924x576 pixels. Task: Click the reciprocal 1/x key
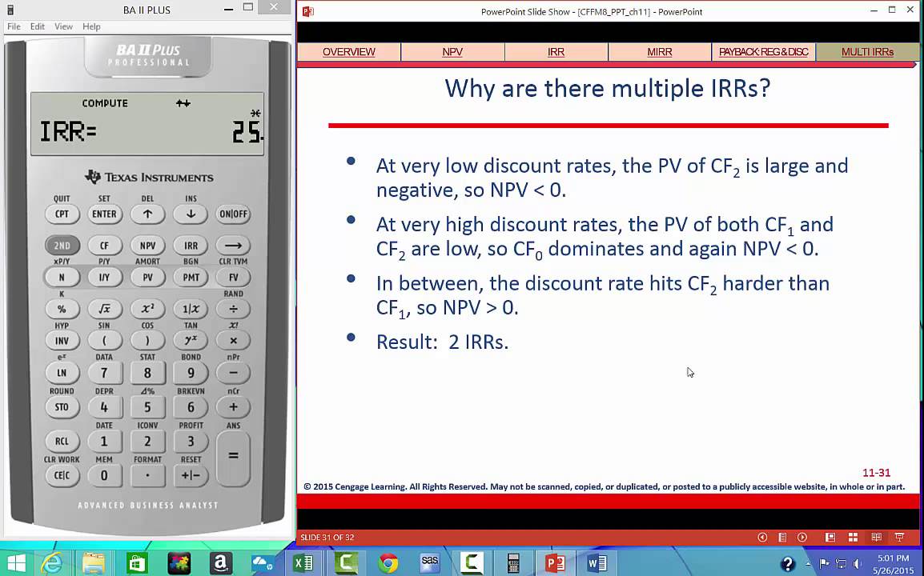point(191,309)
